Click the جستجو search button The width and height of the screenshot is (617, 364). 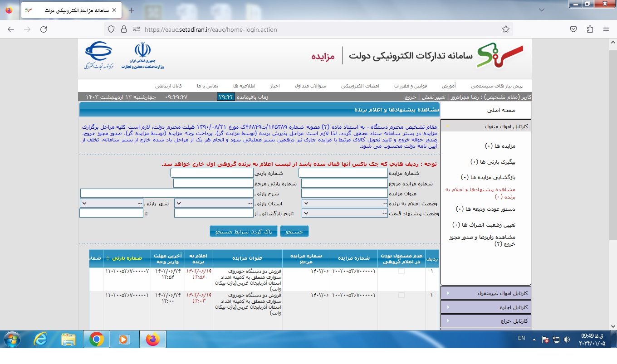click(294, 231)
